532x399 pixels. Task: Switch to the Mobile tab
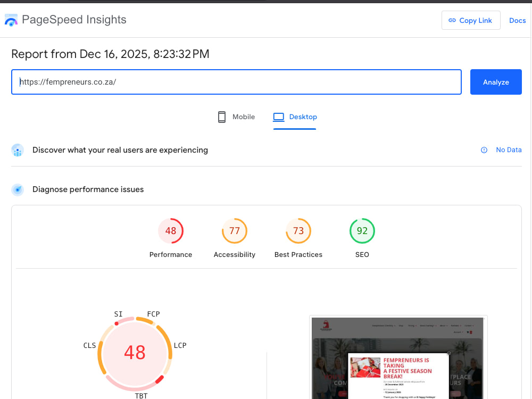236,117
